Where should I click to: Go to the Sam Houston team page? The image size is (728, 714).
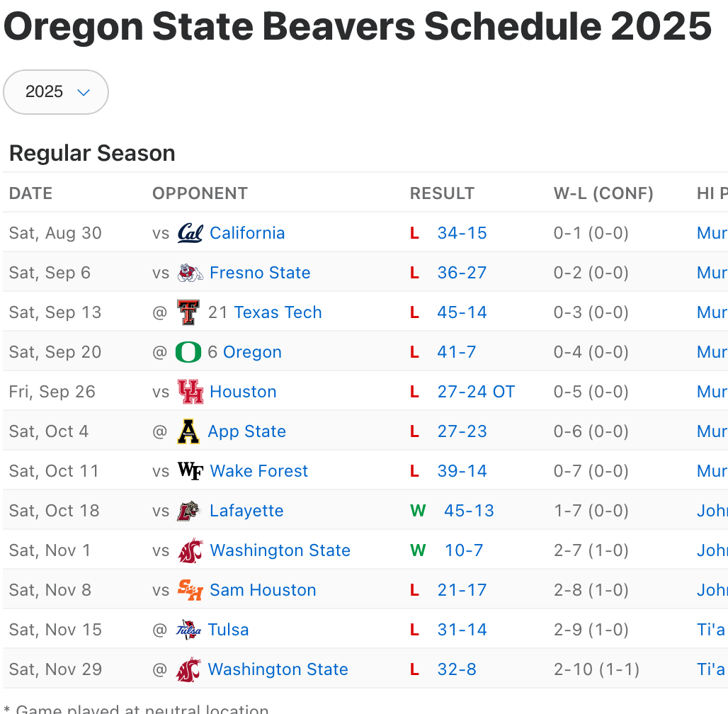tap(263, 590)
